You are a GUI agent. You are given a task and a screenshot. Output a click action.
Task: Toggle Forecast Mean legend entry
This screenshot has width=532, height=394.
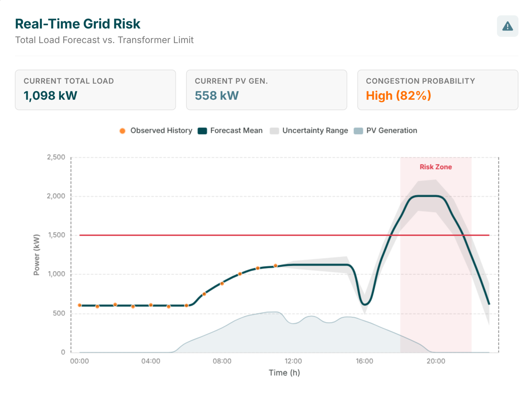236,130
